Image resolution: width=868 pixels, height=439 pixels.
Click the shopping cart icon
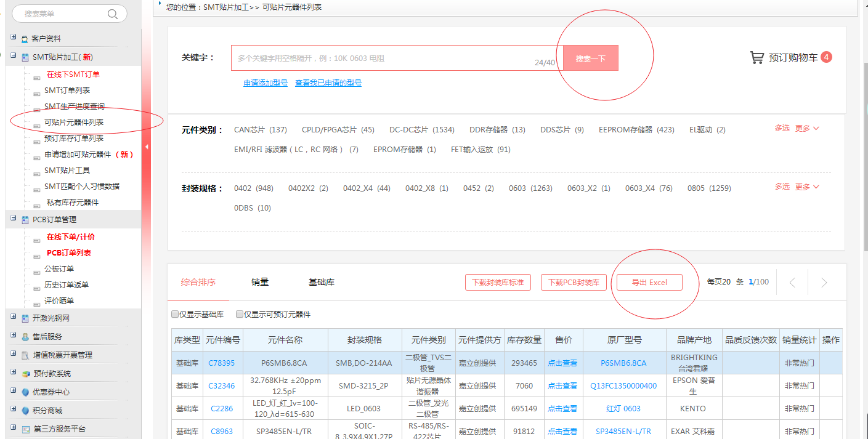pyautogui.click(x=756, y=58)
